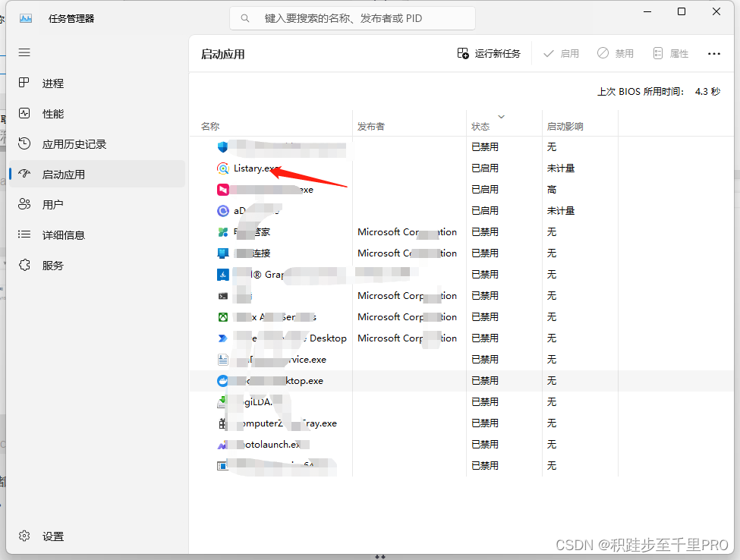Maximize the Task Manager window
The image size is (740, 560).
pos(682,12)
